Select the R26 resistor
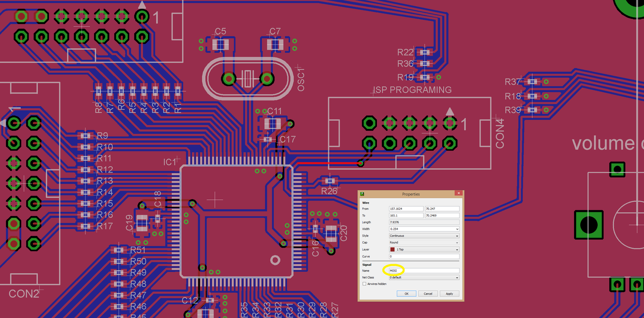This screenshot has height=318, width=644. (x=330, y=181)
